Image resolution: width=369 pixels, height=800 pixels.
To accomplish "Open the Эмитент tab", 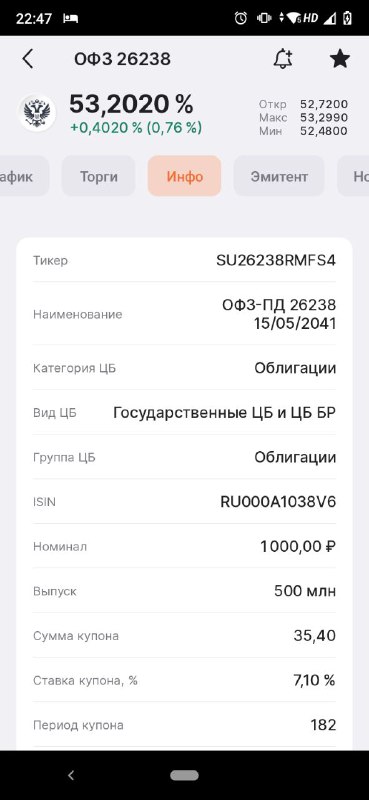I will coord(279,177).
